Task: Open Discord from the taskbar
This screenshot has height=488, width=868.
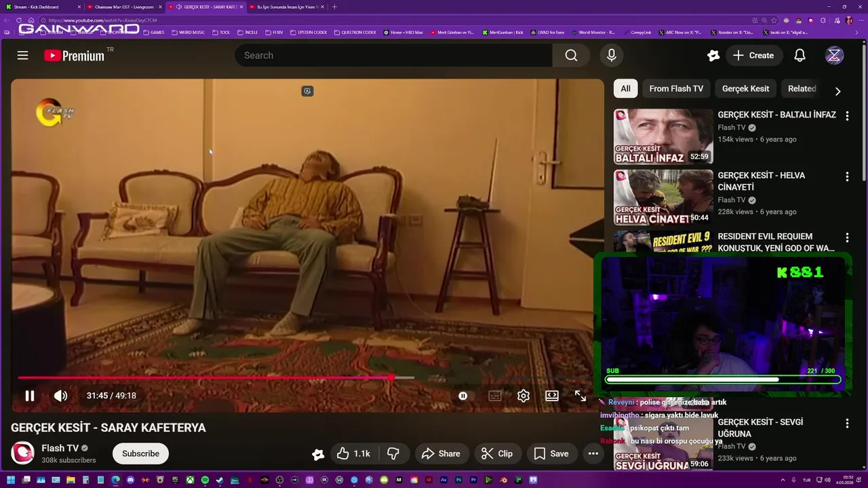Action: tap(131, 480)
